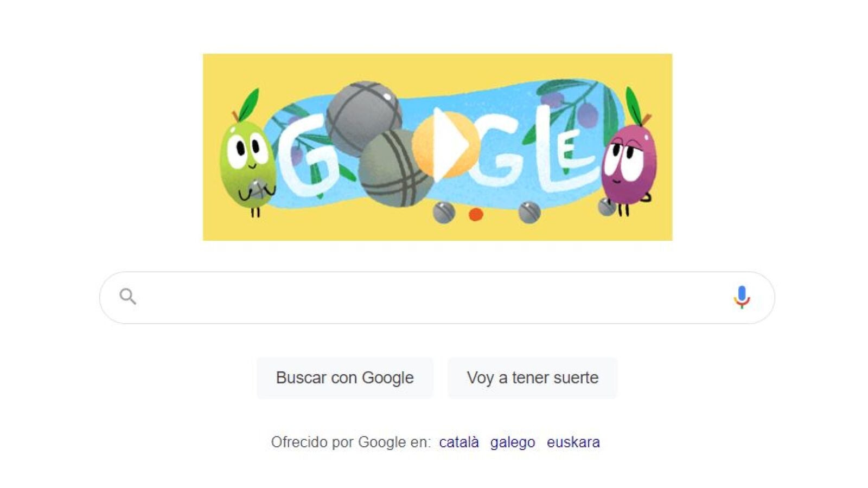The width and height of the screenshot is (868, 488).
Task: Click the silver ball beside the plum's feet
Action: point(607,206)
